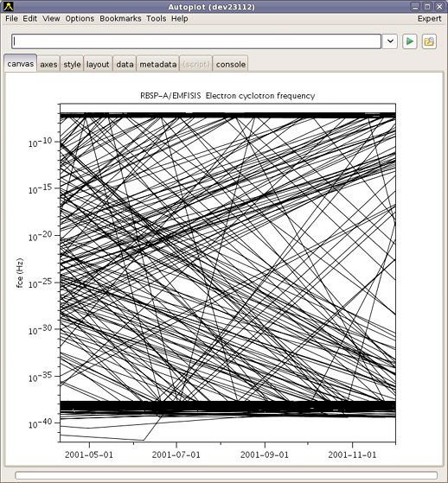Switch to the axes tab
The height and width of the screenshot is (483, 448).
[x=48, y=64]
